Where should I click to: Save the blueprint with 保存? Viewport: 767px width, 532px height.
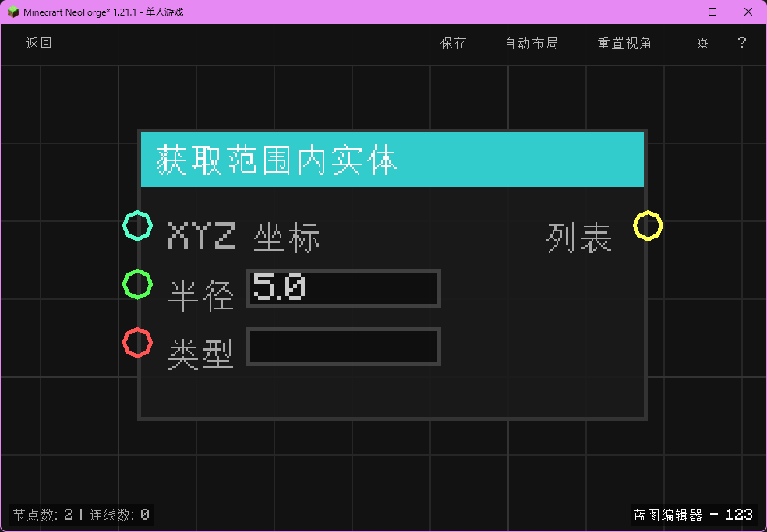[x=454, y=44]
